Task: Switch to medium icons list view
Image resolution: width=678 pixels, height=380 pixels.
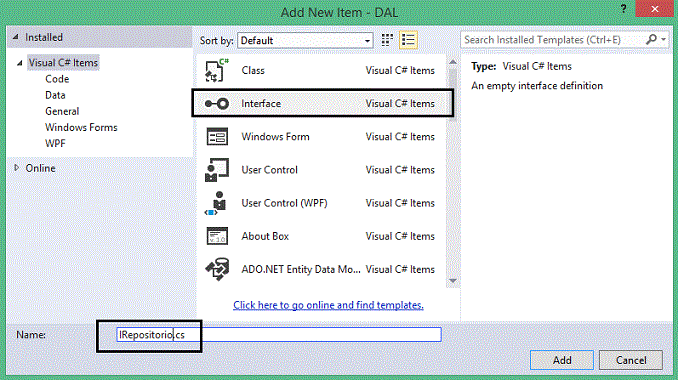Action: pos(408,40)
